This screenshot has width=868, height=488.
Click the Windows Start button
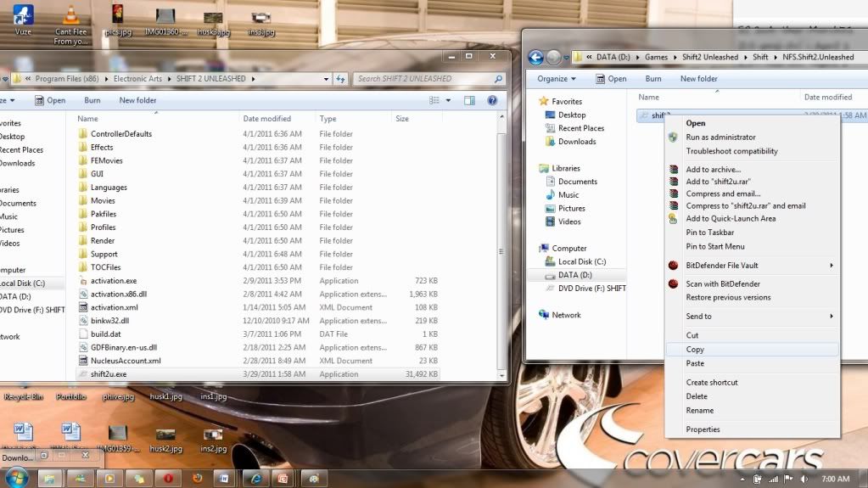coord(16,478)
